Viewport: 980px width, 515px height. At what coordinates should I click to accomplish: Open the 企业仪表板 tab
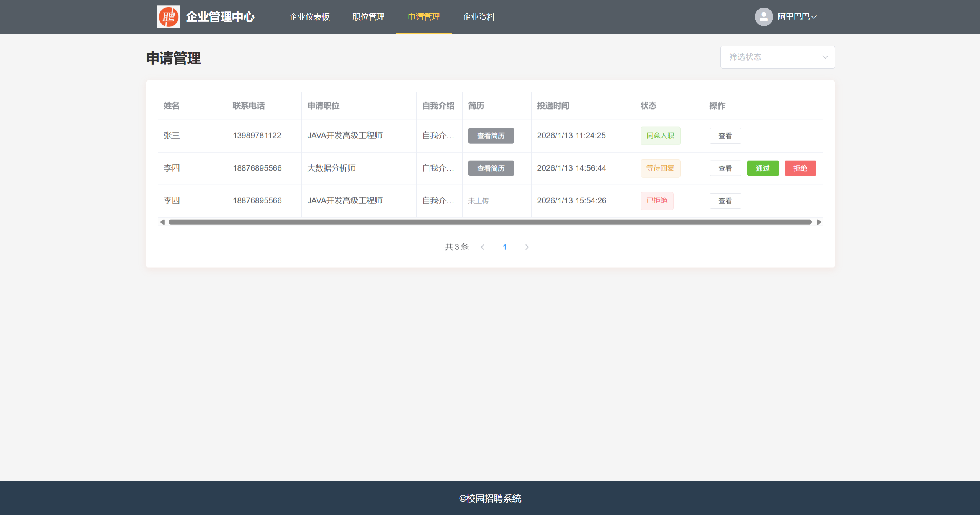309,17
